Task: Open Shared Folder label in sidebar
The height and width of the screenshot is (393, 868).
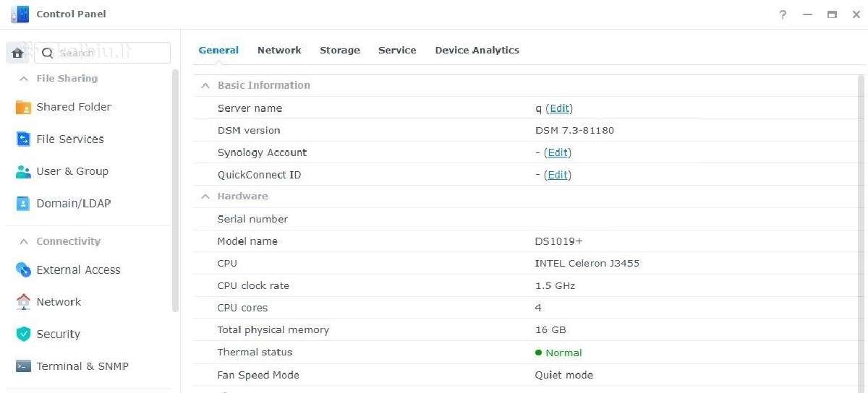Action: [x=74, y=107]
